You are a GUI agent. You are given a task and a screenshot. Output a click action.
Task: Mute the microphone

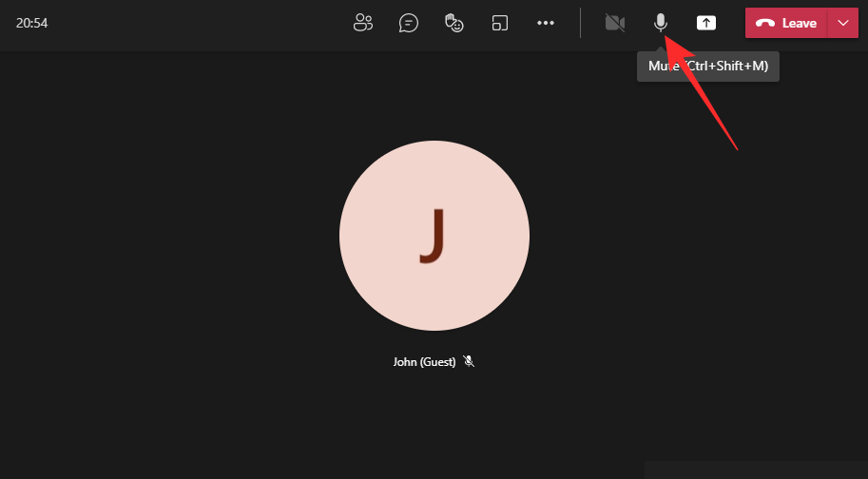[x=661, y=23]
